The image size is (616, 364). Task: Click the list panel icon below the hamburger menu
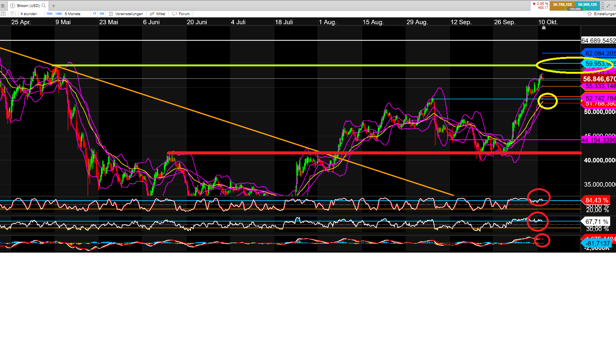point(3,14)
